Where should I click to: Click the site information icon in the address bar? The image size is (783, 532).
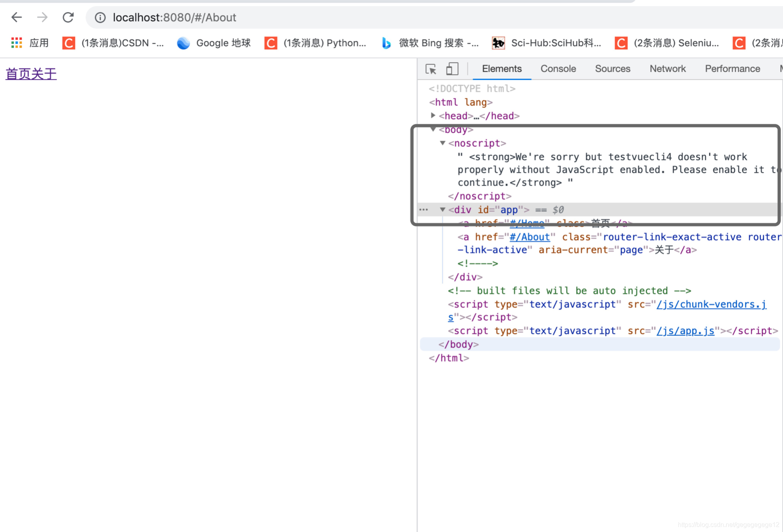[100, 17]
